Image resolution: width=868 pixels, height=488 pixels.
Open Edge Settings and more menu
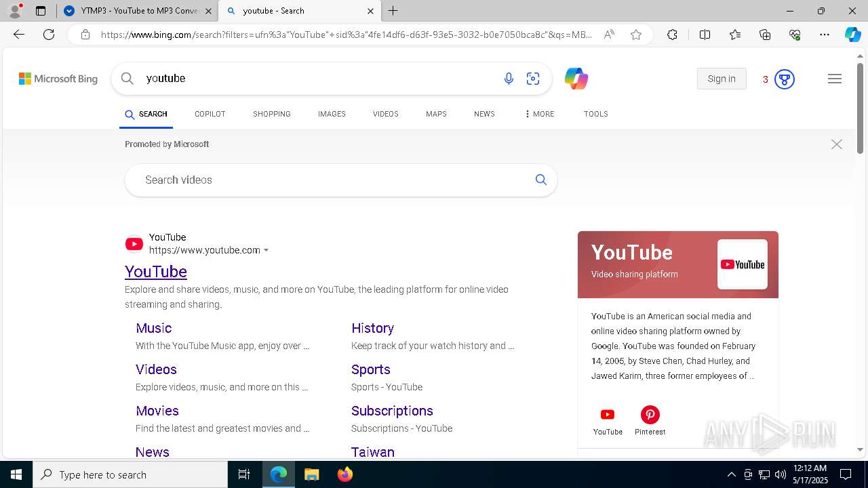(x=825, y=35)
